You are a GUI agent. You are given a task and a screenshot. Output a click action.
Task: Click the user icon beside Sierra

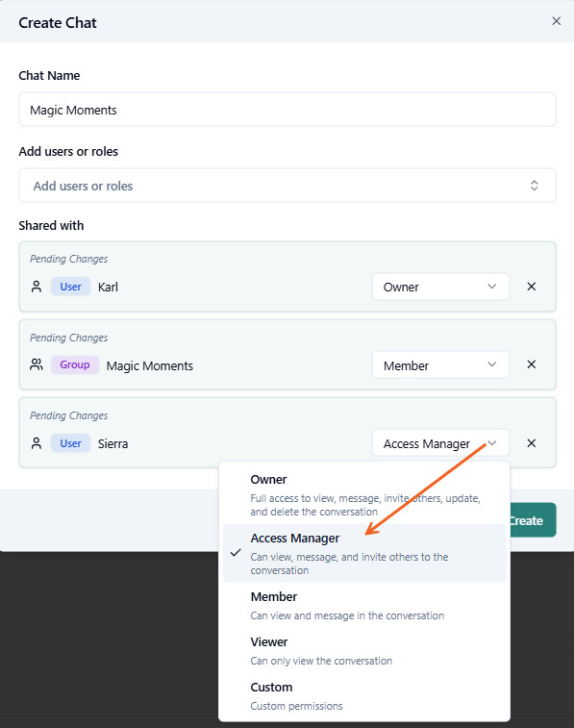[x=37, y=443]
